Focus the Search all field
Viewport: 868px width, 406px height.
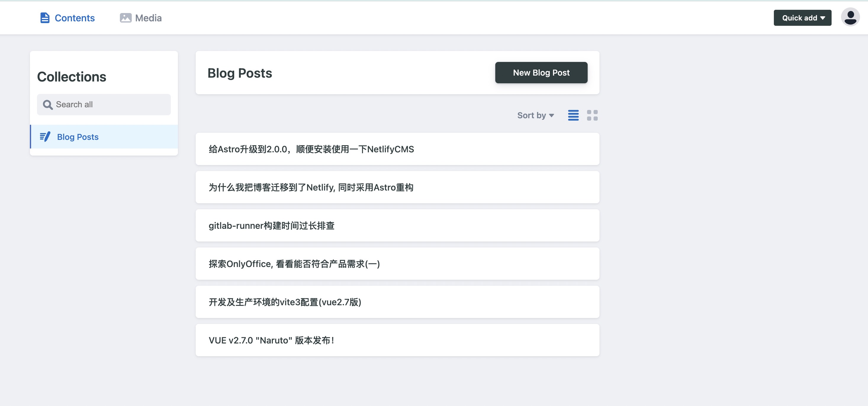pyautogui.click(x=104, y=105)
